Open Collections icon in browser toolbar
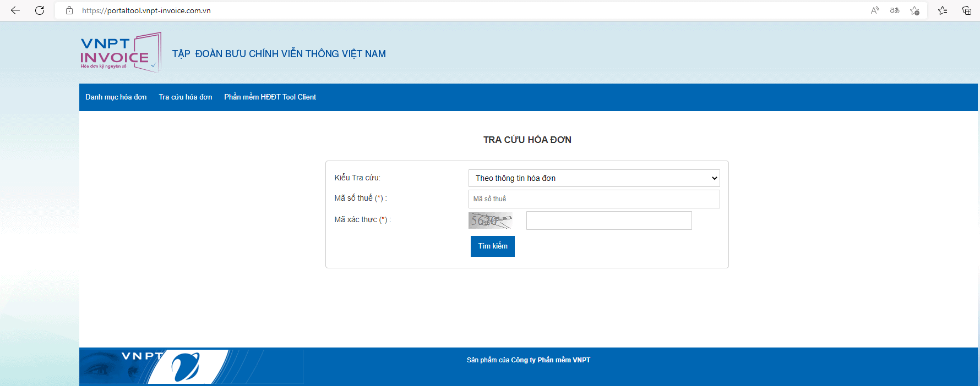 (x=966, y=10)
